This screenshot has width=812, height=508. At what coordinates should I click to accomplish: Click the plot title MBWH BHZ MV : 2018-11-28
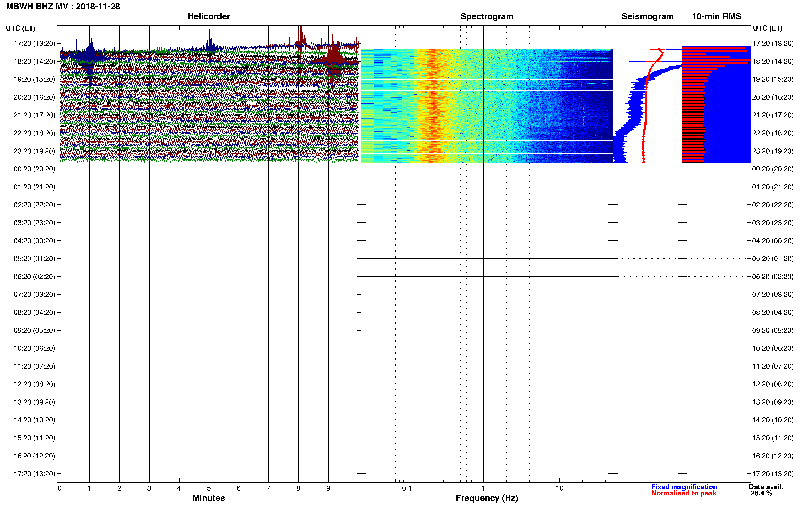point(63,6)
